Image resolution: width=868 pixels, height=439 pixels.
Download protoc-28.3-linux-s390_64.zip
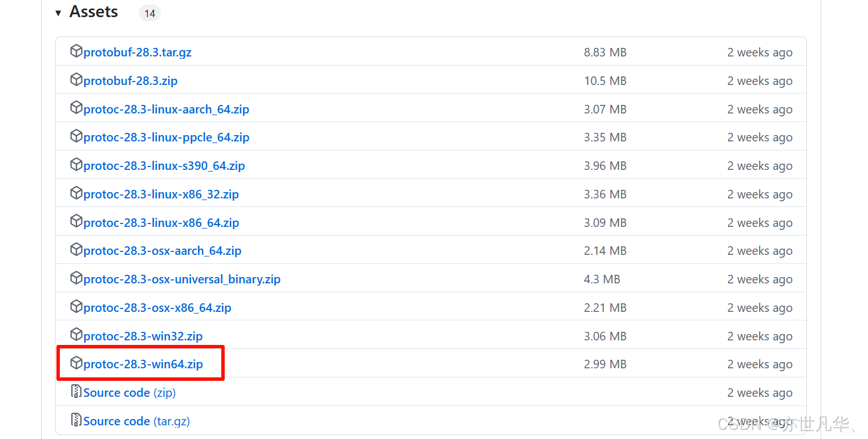click(164, 166)
